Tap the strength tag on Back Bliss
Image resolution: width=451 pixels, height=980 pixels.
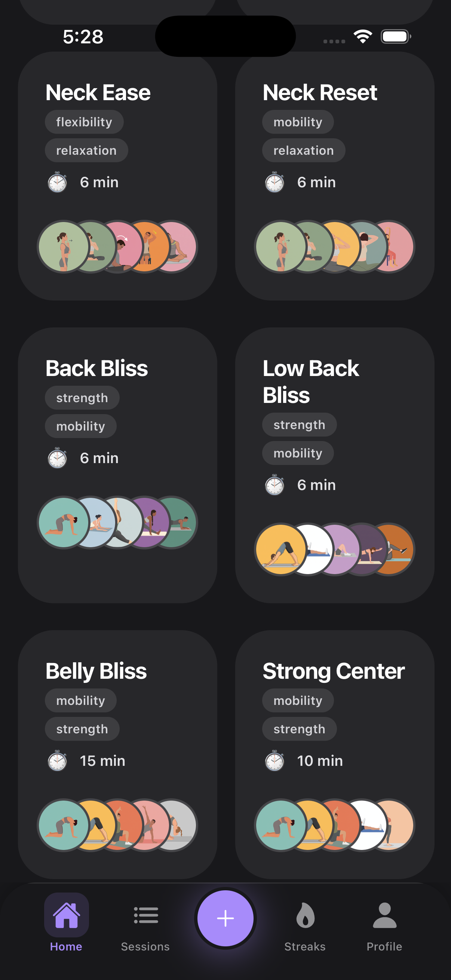(82, 398)
